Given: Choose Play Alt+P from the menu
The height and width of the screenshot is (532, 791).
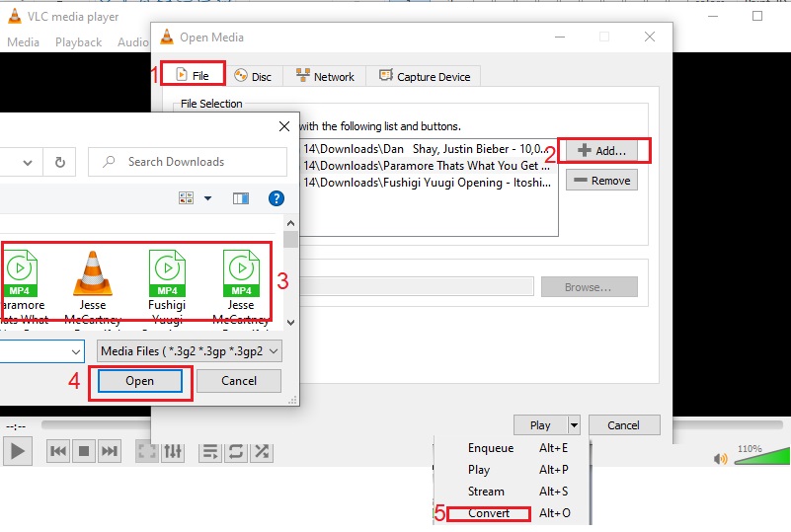Looking at the screenshot, I should [x=511, y=470].
